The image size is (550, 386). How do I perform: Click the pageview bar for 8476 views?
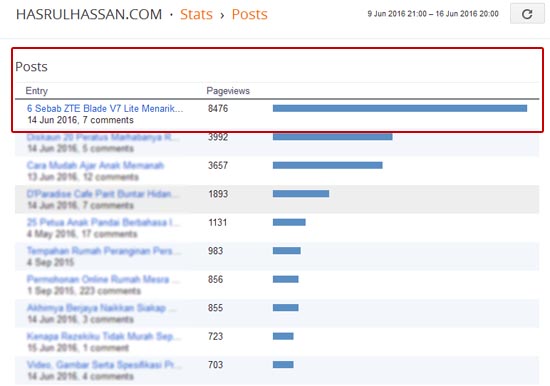pos(400,108)
